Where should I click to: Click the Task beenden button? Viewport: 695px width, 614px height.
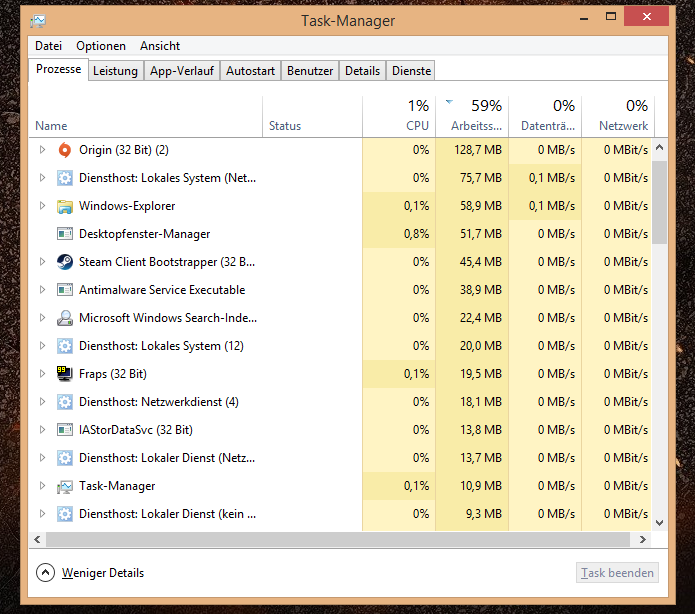(x=617, y=573)
